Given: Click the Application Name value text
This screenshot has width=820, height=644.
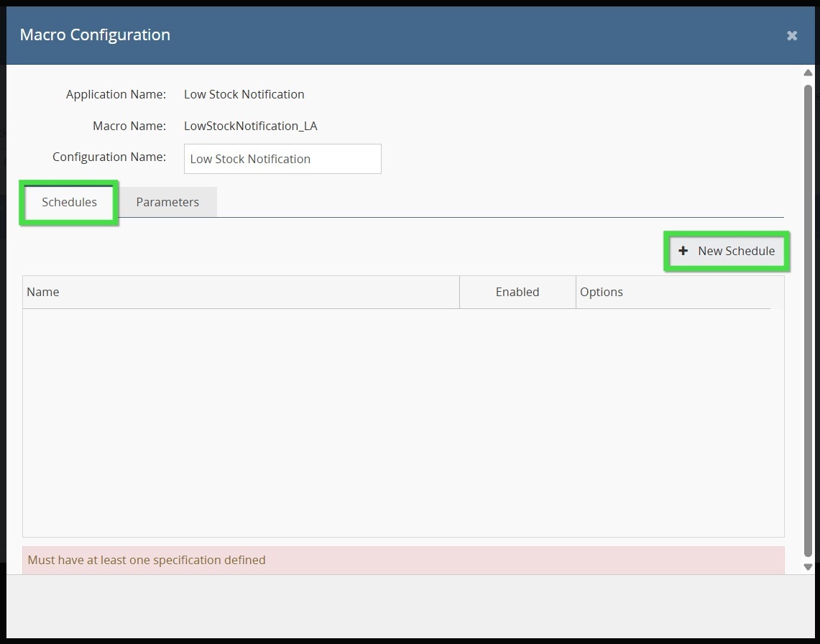Looking at the screenshot, I should (244, 94).
